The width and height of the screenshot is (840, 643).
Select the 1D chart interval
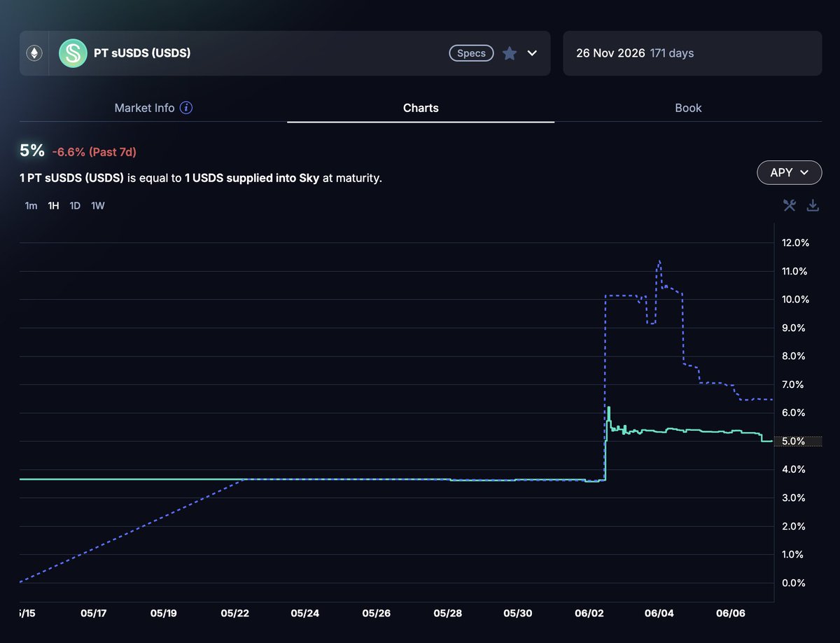[x=75, y=206]
